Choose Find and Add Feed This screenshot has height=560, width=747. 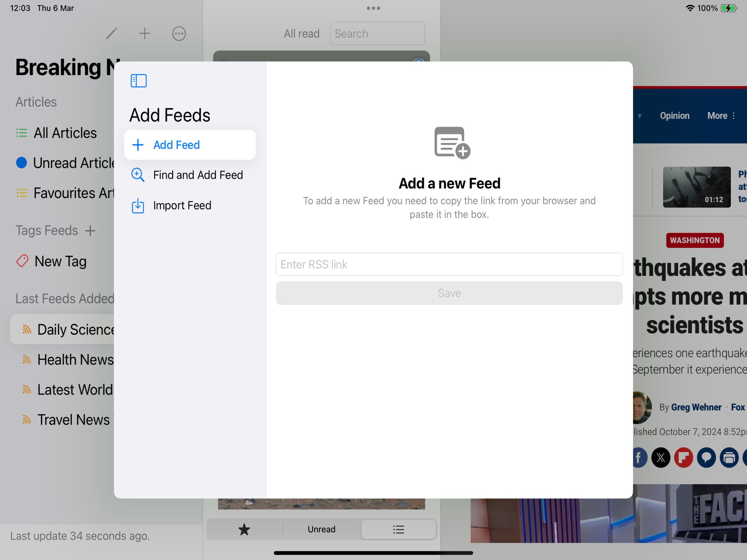190,175
